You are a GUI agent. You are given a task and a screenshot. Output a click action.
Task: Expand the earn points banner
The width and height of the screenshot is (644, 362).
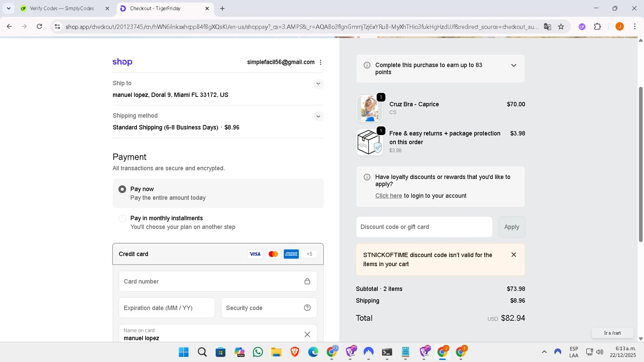coord(513,66)
